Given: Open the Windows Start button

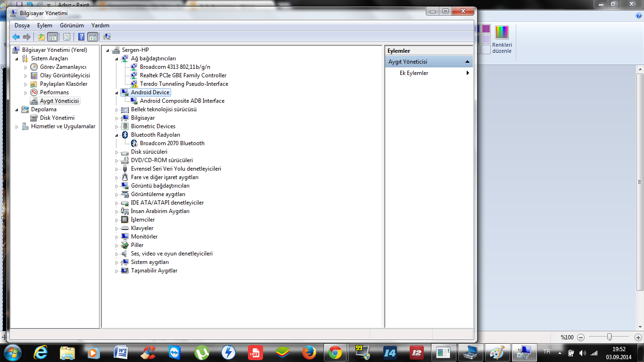Looking at the screenshot, I should tap(13, 352).
